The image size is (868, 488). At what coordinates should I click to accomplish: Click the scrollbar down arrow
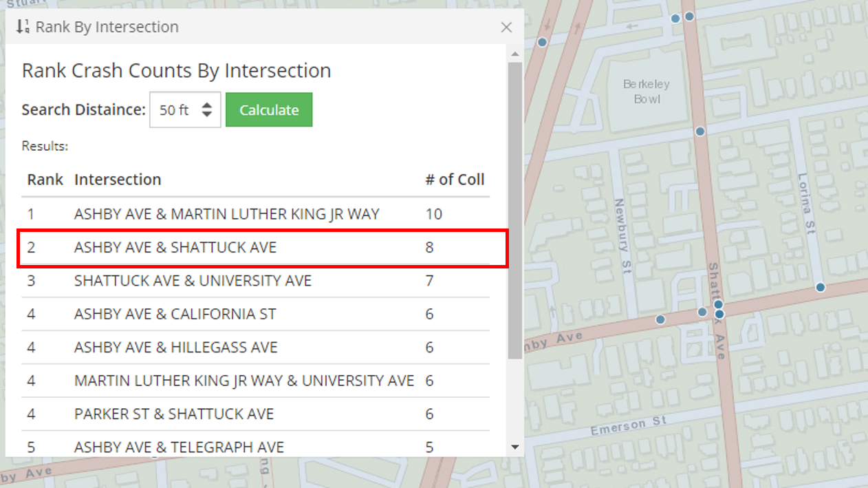click(514, 447)
